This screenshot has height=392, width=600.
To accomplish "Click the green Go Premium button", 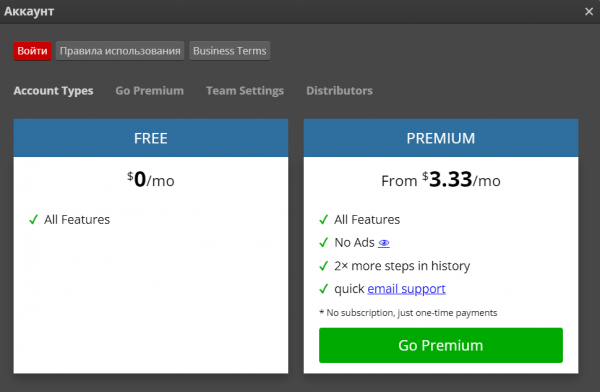I will pyautogui.click(x=441, y=345).
